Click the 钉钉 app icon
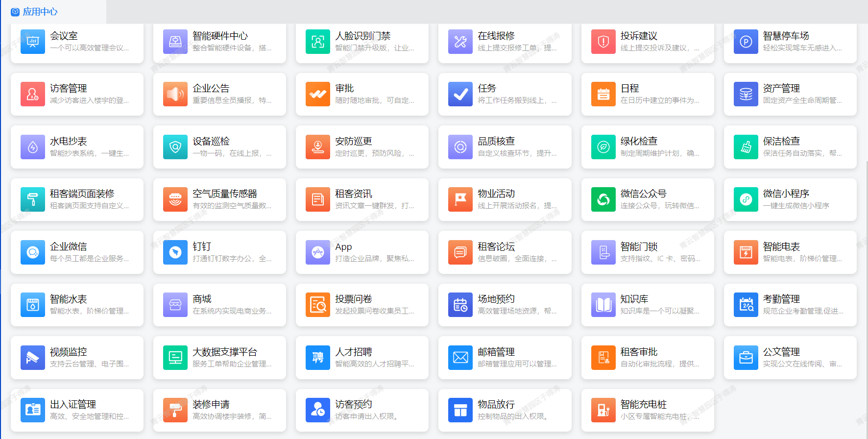Viewport: 868px width, 439px height. click(175, 252)
